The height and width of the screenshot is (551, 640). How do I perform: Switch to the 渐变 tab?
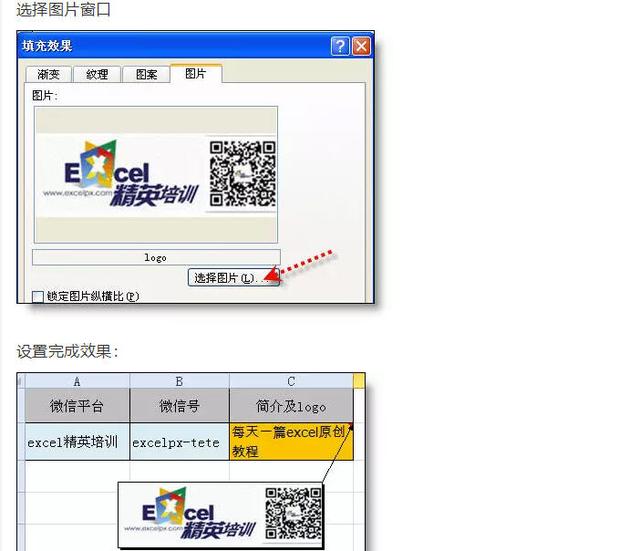click(x=49, y=74)
